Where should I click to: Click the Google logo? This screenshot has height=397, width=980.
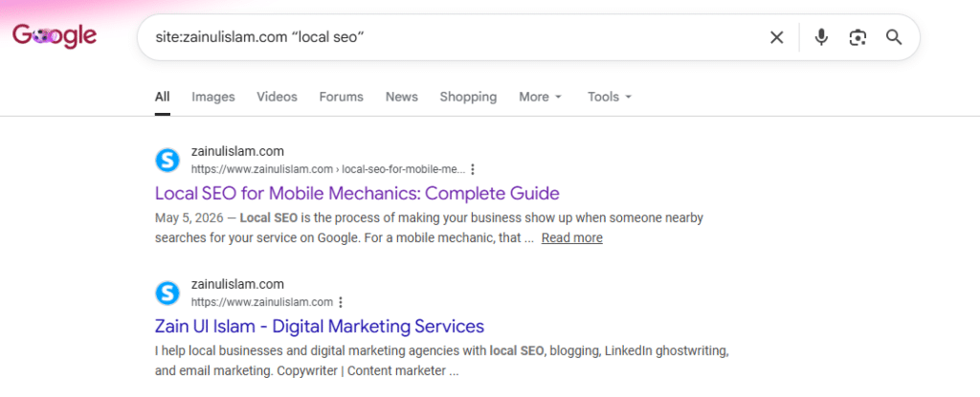55,36
